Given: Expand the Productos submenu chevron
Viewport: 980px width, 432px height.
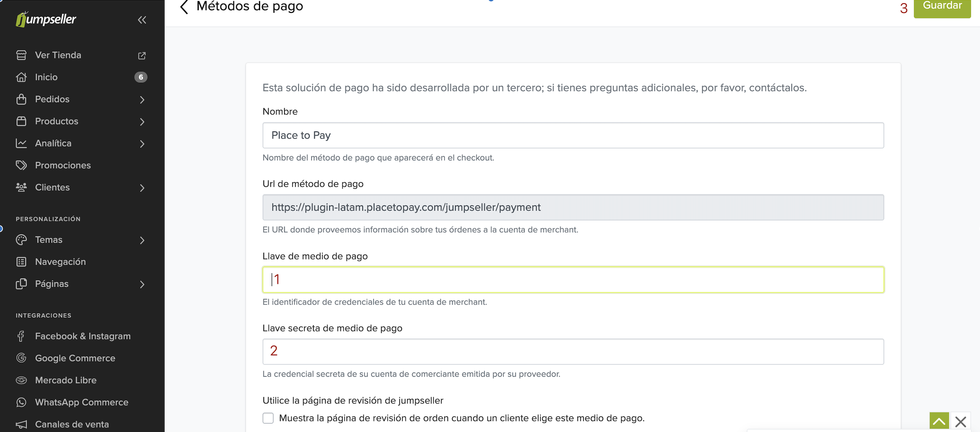Looking at the screenshot, I should pyautogui.click(x=142, y=122).
